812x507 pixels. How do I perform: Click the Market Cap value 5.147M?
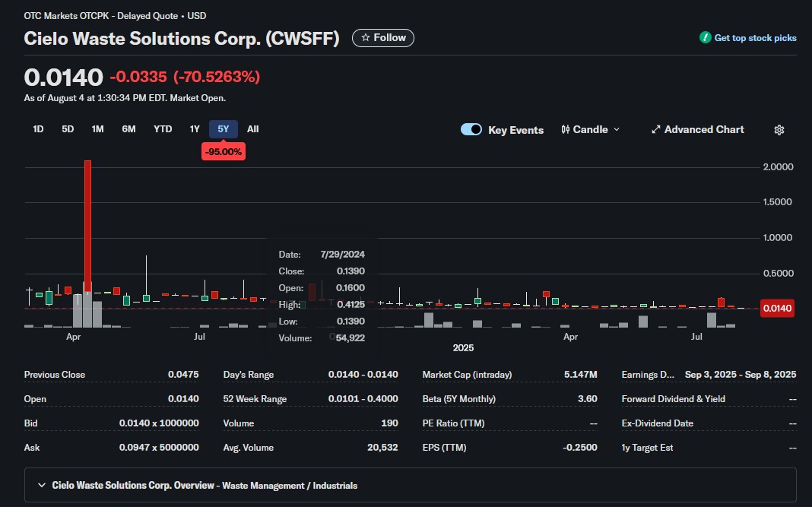click(x=581, y=375)
